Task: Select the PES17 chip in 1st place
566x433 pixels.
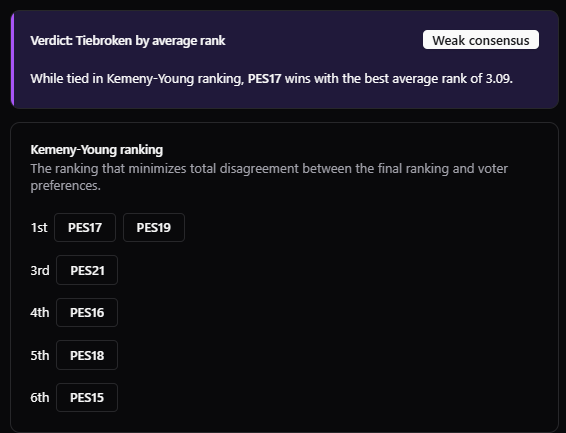Action: pyautogui.click(x=85, y=228)
